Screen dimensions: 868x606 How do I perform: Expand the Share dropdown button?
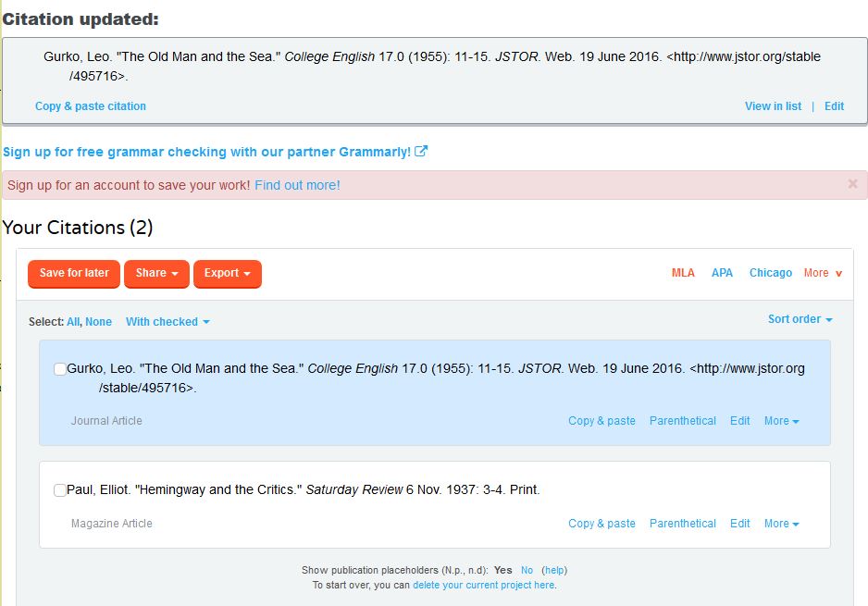[x=156, y=274]
